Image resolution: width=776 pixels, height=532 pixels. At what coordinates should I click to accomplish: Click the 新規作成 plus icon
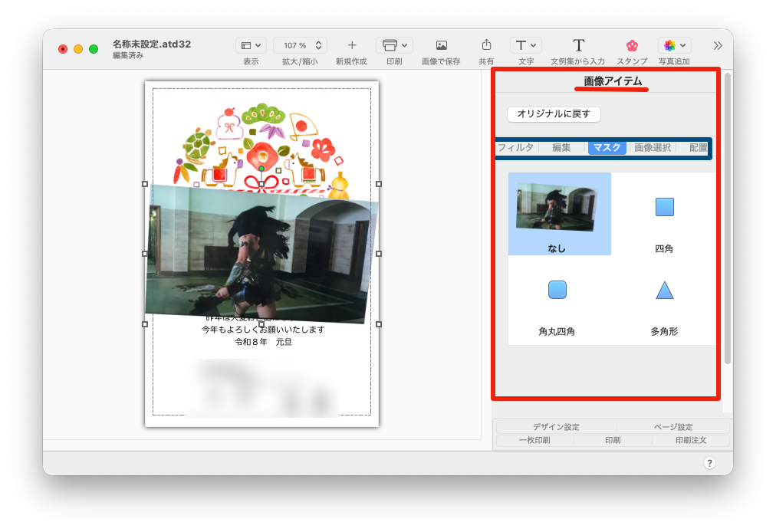[352, 45]
